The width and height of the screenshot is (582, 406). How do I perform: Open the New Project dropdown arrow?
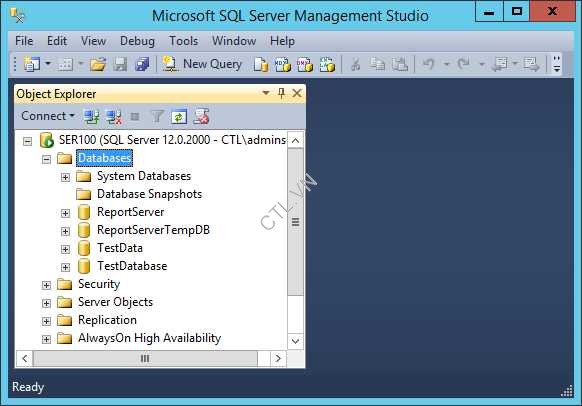pos(48,64)
